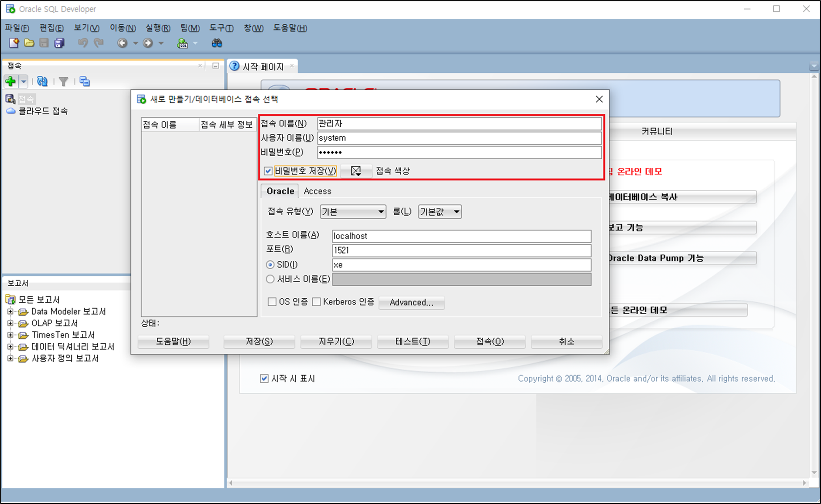Click the 호스트 이름 field with localhost
The image size is (821, 504).
[x=462, y=236]
